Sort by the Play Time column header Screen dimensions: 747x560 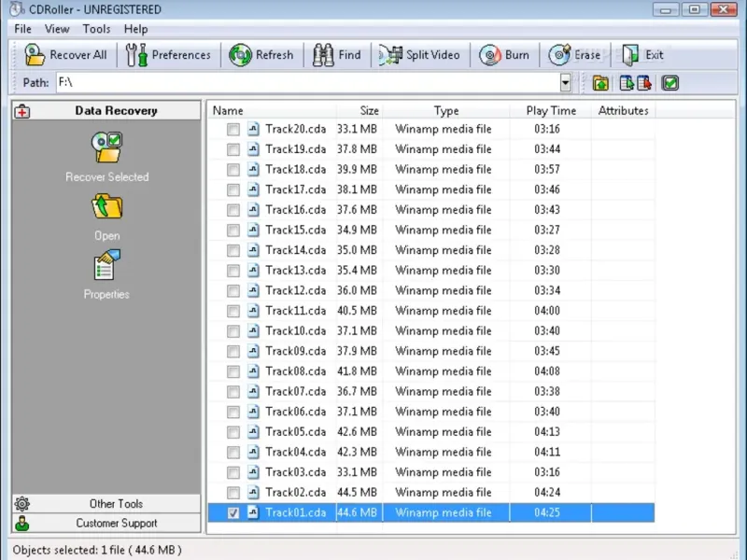tap(551, 110)
